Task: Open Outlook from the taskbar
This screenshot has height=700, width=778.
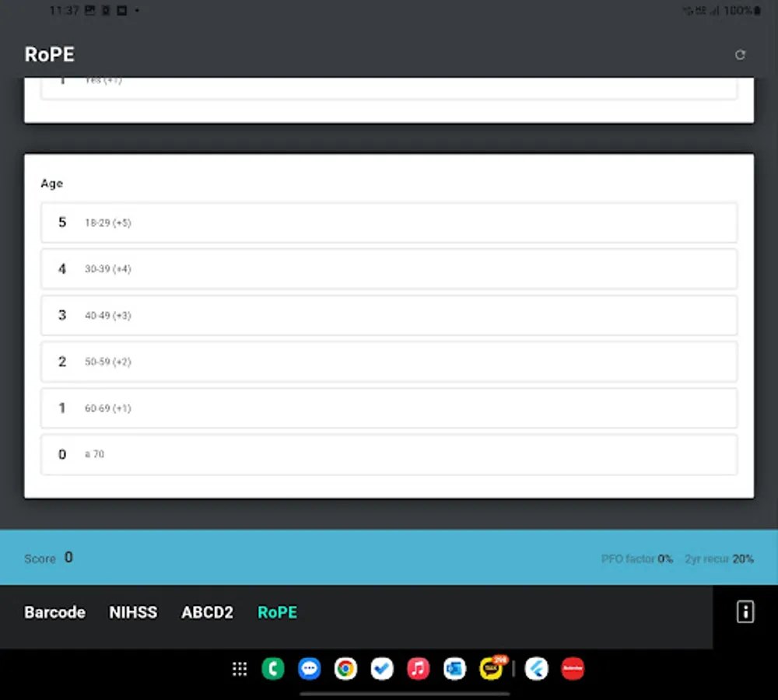Action: coord(454,668)
